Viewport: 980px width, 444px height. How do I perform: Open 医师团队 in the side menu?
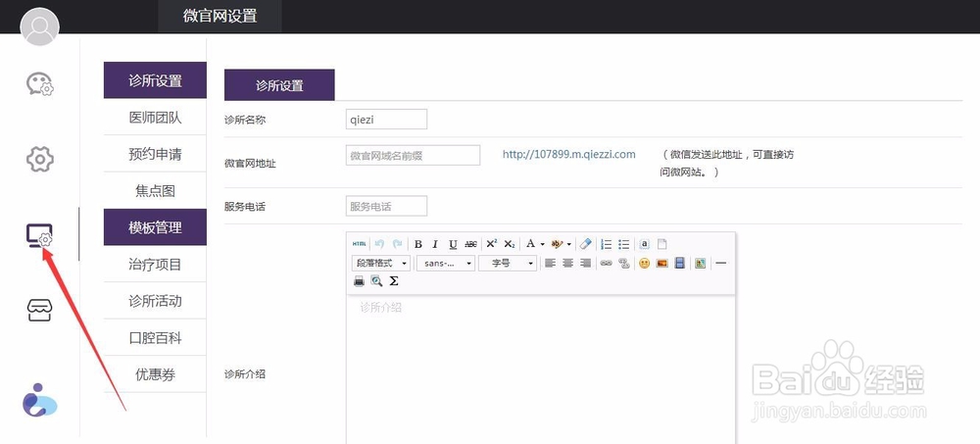click(x=155, y=117)
